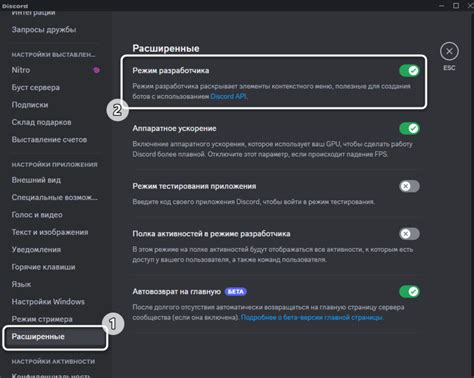Select Уведомления in the sidebar

[x=36, y=250]
